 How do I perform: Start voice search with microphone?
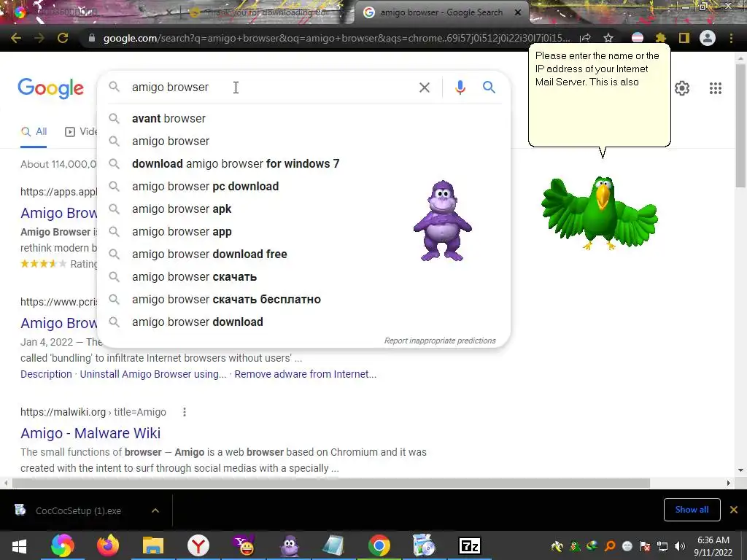[x=460, y=87]
